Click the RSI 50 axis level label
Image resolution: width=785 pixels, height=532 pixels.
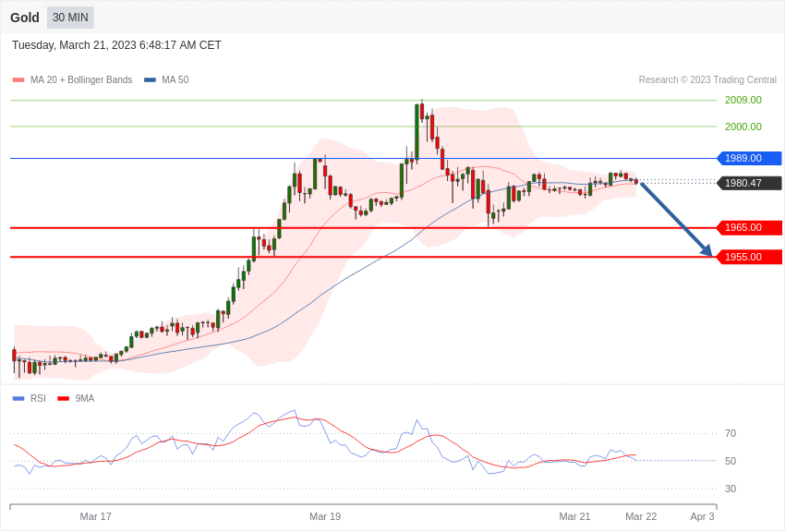pyautogui.click(x=731, y=461)
